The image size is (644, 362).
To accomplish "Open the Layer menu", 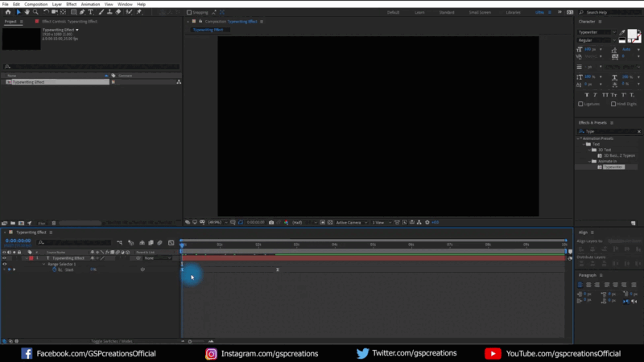I will coord(56,4).
